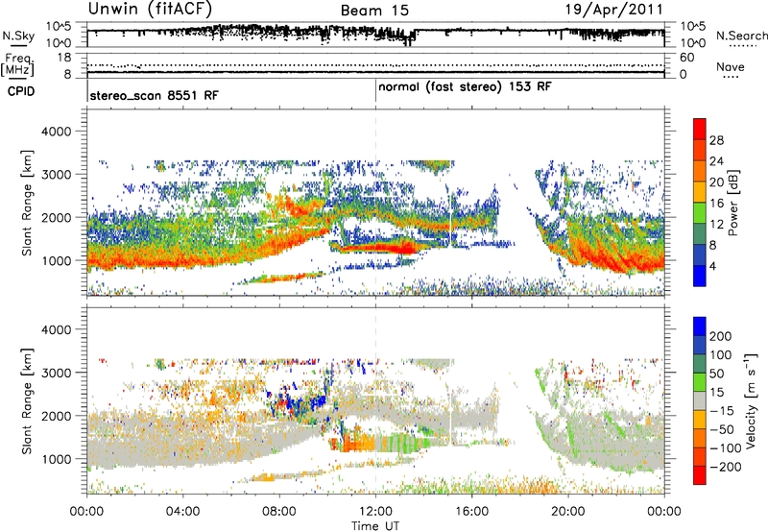This screenshot has width=768, height=532.
Task: Click the "4" value on Power color bar
Action: (x=712, y=266)
